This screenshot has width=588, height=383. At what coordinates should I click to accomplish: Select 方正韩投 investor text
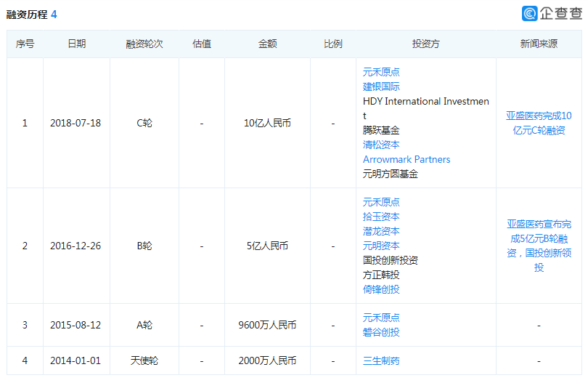coord(381,275)
